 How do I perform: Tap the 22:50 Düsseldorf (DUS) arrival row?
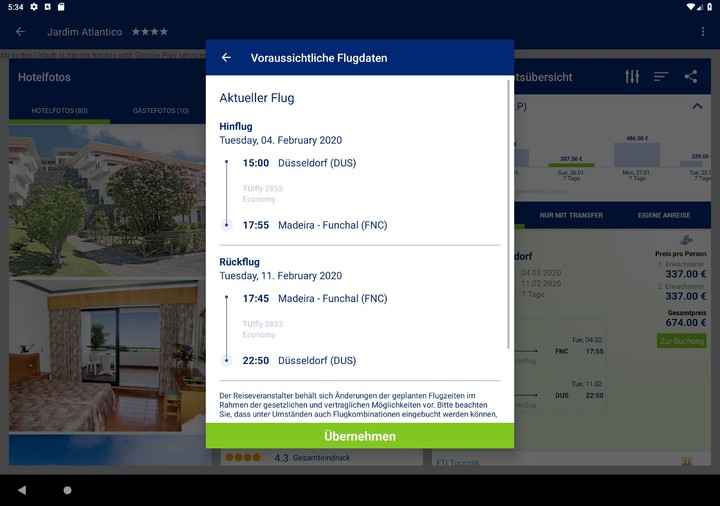point(299,360)
